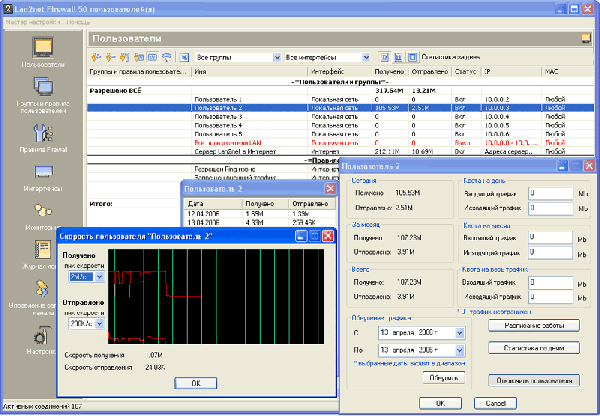Click daily quota incoming traffic field

(x=550, y=194)
